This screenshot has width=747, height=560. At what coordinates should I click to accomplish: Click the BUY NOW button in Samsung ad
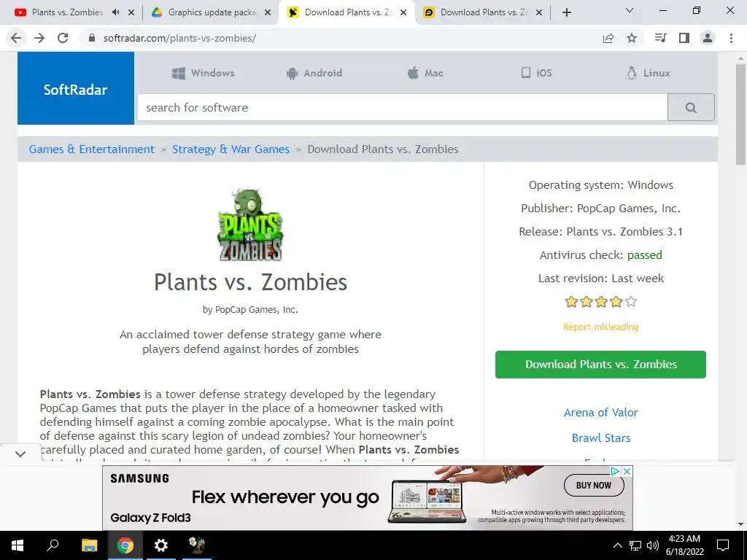tap(594, 485)
